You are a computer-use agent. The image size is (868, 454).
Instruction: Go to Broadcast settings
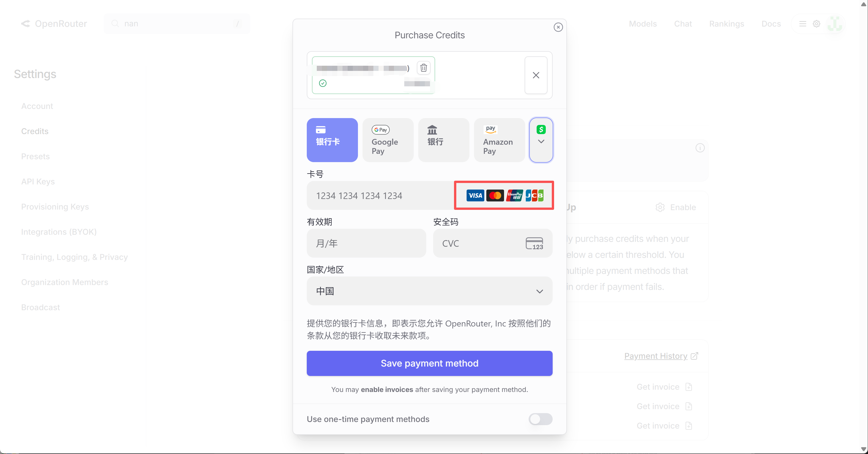click(x=40, y=307)
